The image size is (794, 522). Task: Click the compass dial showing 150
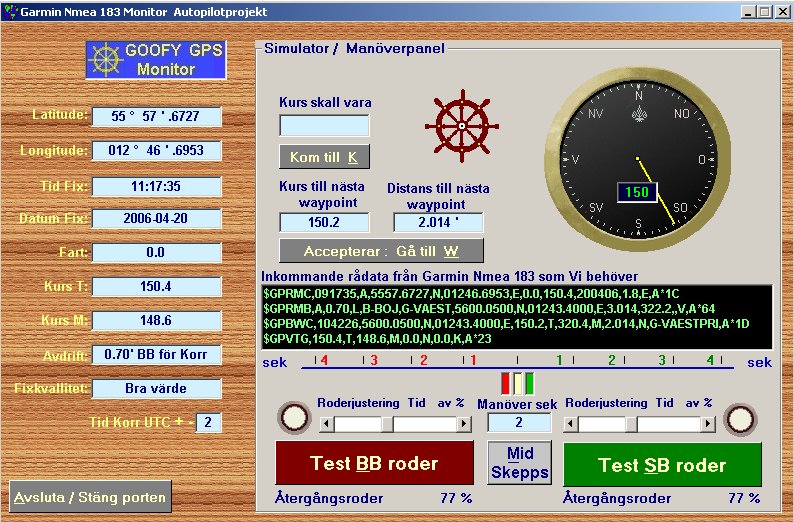638,159
